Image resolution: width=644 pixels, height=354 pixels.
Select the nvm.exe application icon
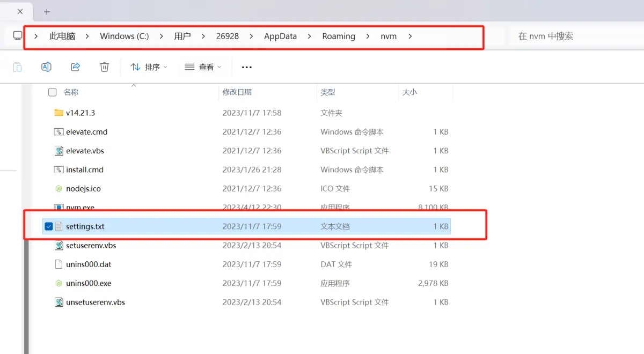click(59, 208)
